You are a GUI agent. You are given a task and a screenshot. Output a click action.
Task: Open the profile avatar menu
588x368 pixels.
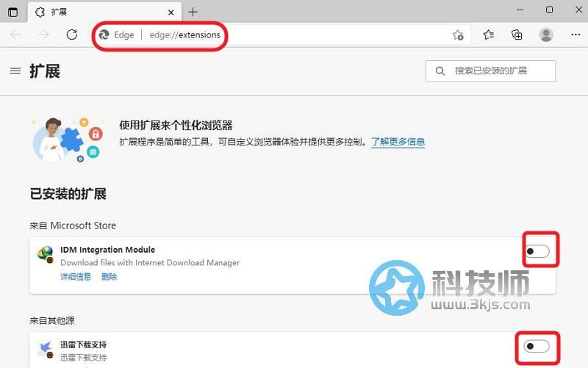tap(546, 35)
